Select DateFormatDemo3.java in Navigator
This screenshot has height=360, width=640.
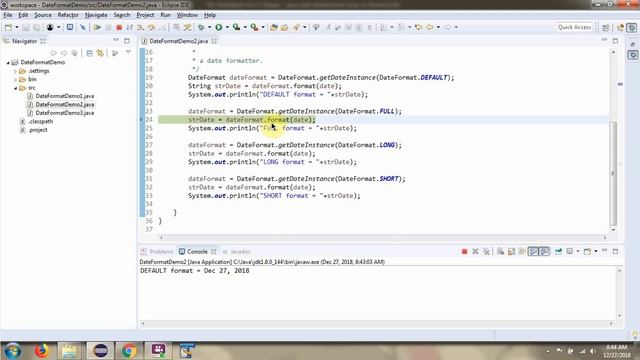point(64,113)
